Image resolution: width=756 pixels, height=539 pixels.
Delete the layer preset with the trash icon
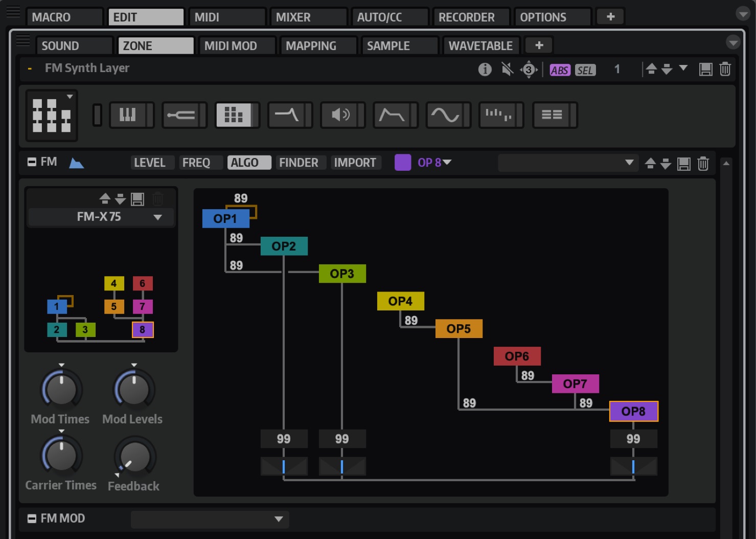tap(725, 69)
